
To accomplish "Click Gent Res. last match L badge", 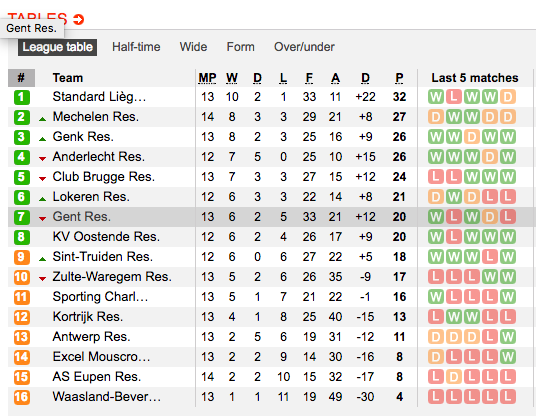I will click(x=508, y=217).
